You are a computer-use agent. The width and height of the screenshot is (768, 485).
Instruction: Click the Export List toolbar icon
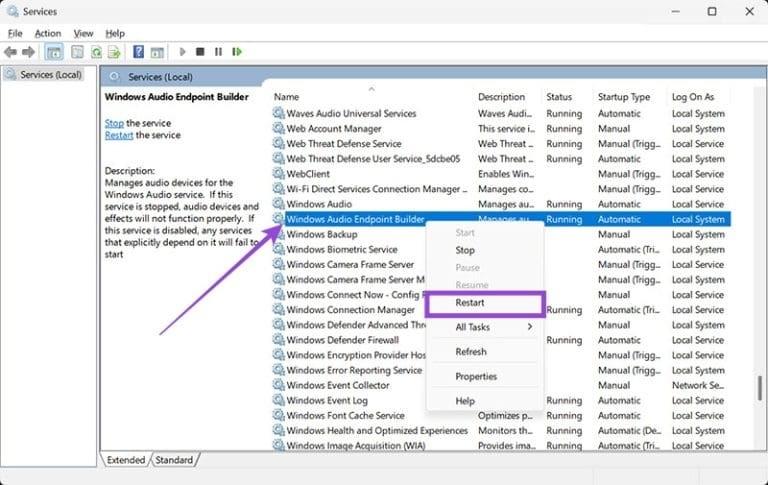pyautogui.click(x=115, y=51)
